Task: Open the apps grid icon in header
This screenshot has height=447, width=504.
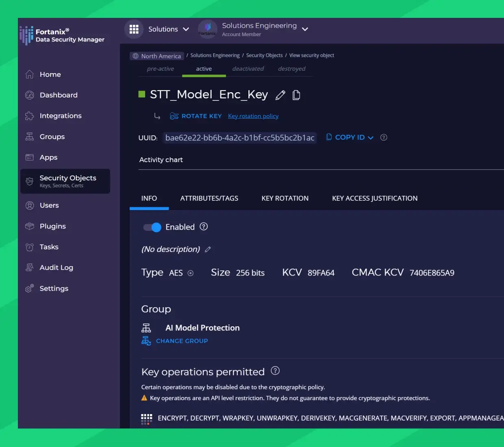Action: [x=134, y=29]
